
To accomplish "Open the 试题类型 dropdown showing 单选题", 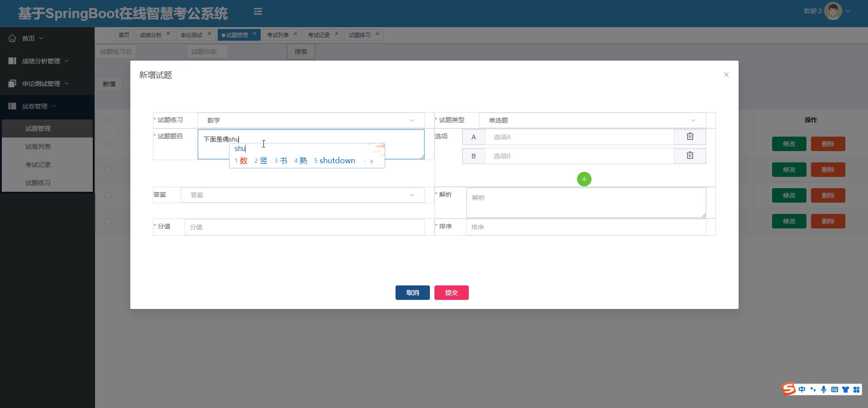I will (592, 120).
